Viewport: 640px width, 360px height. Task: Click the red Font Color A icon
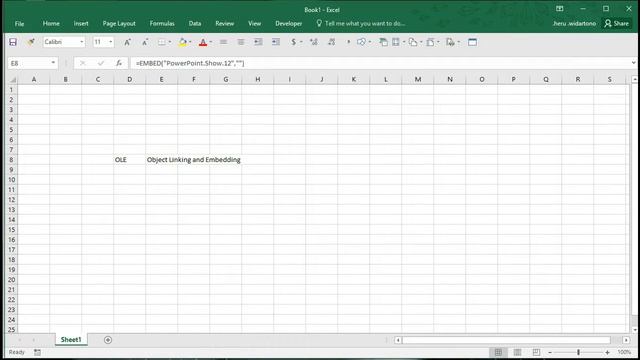(203, 42)
